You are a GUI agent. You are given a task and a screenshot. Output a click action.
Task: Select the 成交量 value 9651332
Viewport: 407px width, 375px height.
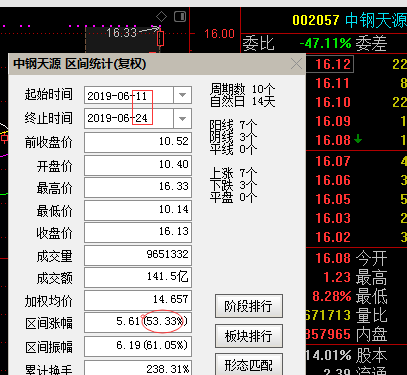point(138,255)
